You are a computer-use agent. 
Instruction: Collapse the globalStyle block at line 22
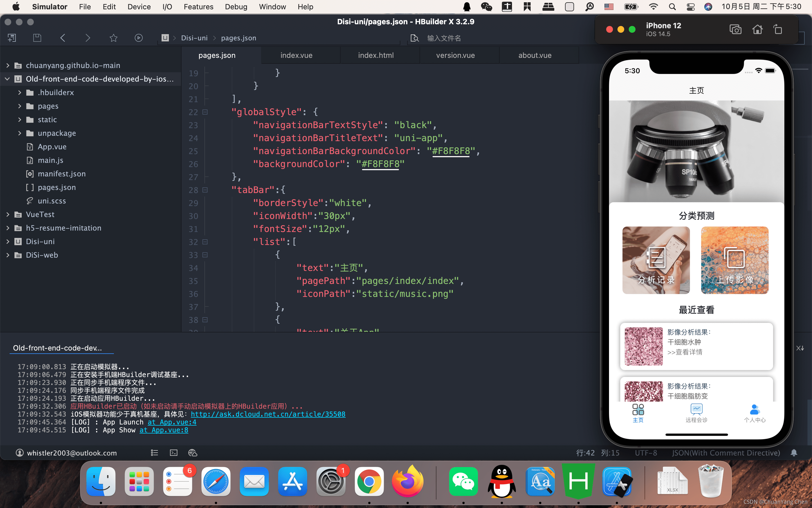[205, 112]
